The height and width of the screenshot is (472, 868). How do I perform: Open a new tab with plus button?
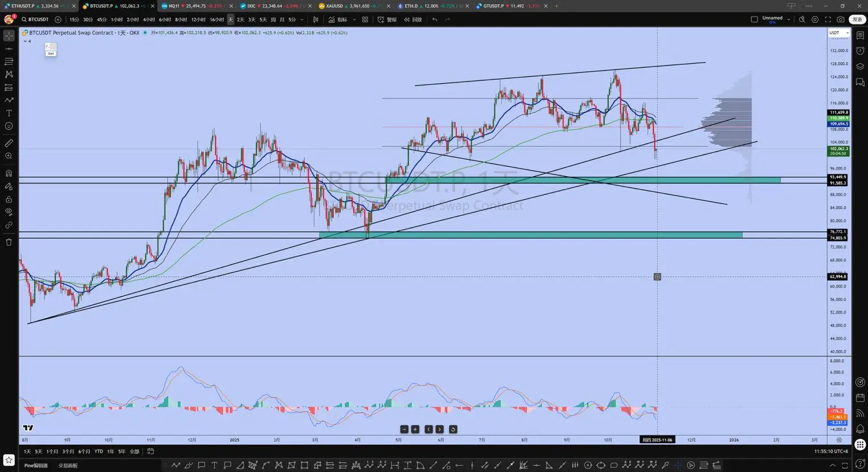[556, 6]
